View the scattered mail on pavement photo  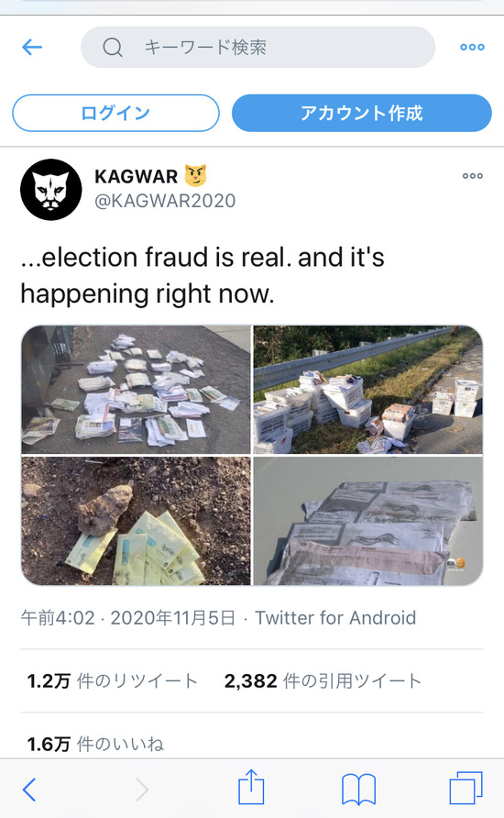136,390
